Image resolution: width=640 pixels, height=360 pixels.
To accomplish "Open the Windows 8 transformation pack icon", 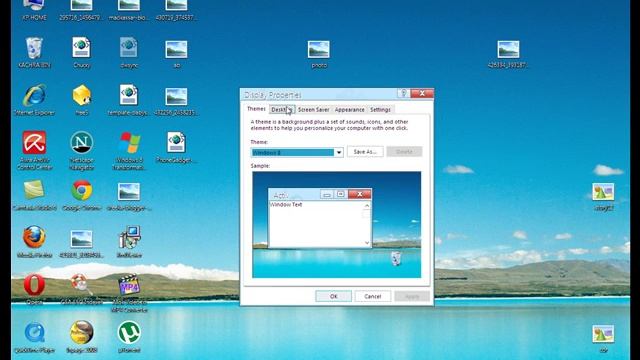I will (x=129, y=150).
